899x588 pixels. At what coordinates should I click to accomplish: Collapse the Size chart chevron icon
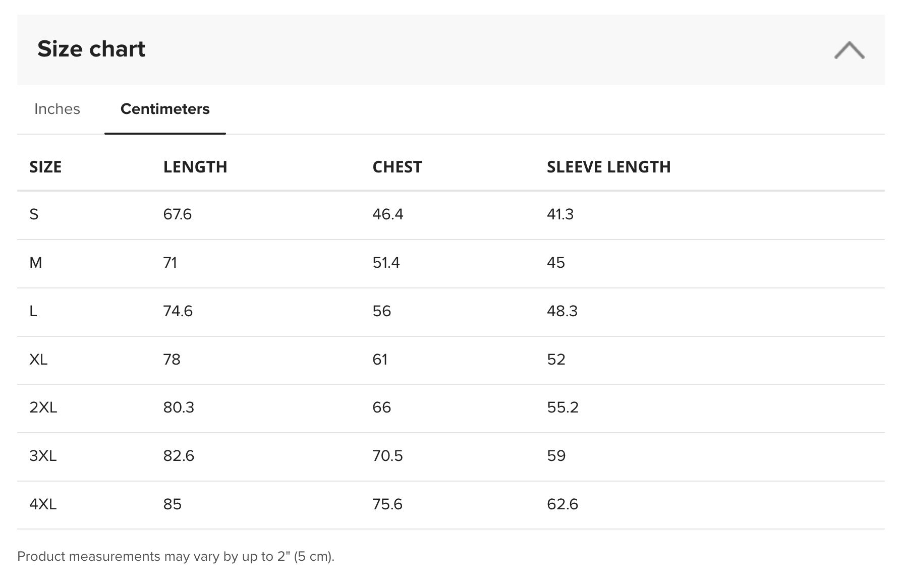[849, 50]
